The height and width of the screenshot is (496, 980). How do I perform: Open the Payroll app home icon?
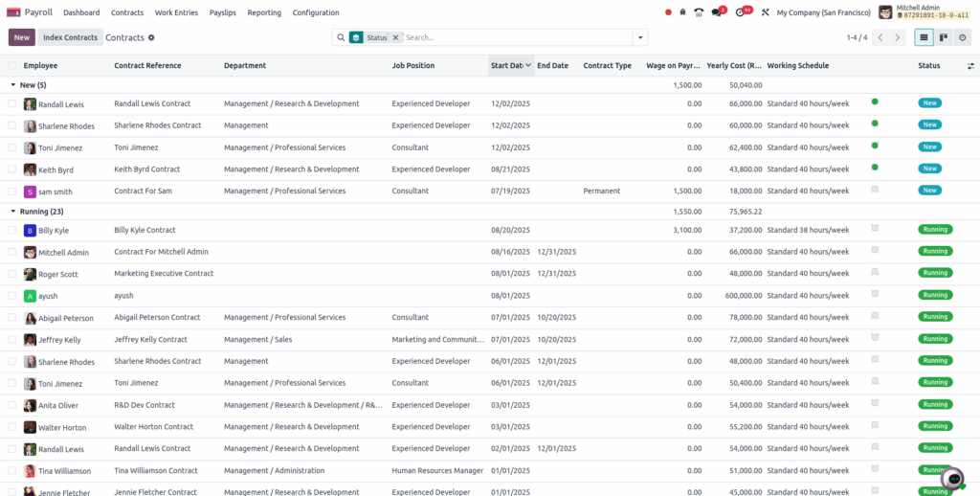(x=13, y=12)
